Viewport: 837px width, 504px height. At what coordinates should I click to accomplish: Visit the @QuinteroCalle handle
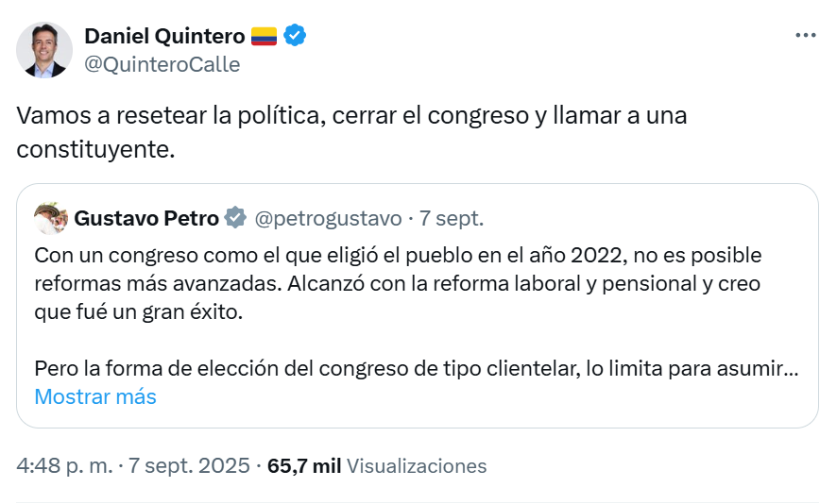pyautogui.click(x=162, y=64)
